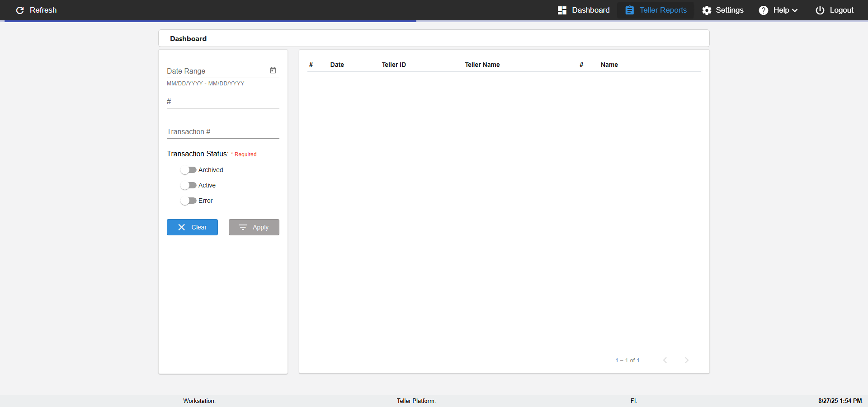
Task: Click the Dashboard page heading
Action: click(188, 38)
